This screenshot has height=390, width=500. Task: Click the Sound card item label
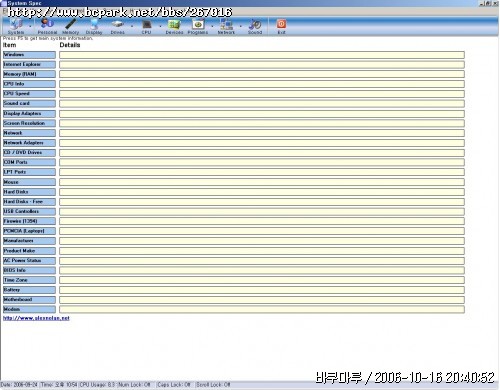(29, 103)
